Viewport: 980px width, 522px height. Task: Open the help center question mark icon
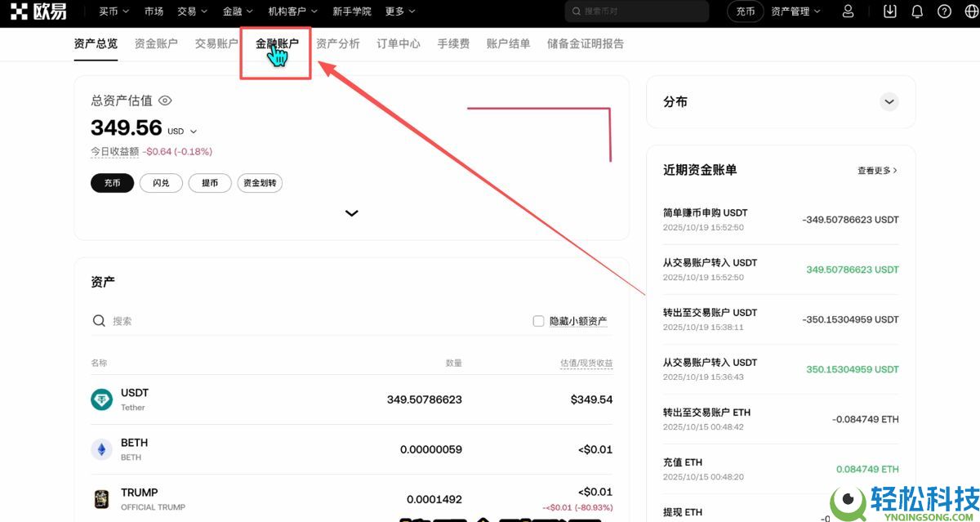click(945, 11)
